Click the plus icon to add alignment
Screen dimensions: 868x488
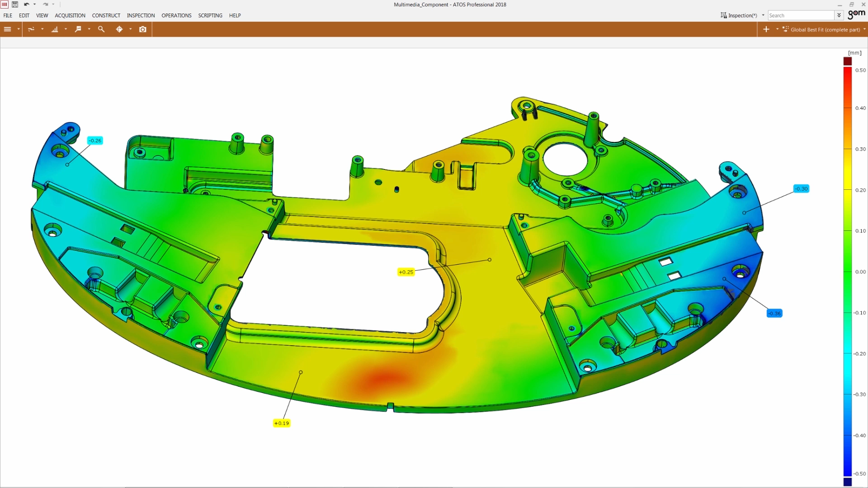tap(766, 29)
